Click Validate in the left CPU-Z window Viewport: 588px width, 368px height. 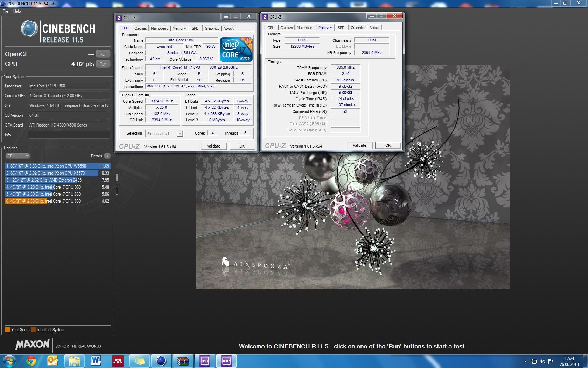click(x=213, y=146)
